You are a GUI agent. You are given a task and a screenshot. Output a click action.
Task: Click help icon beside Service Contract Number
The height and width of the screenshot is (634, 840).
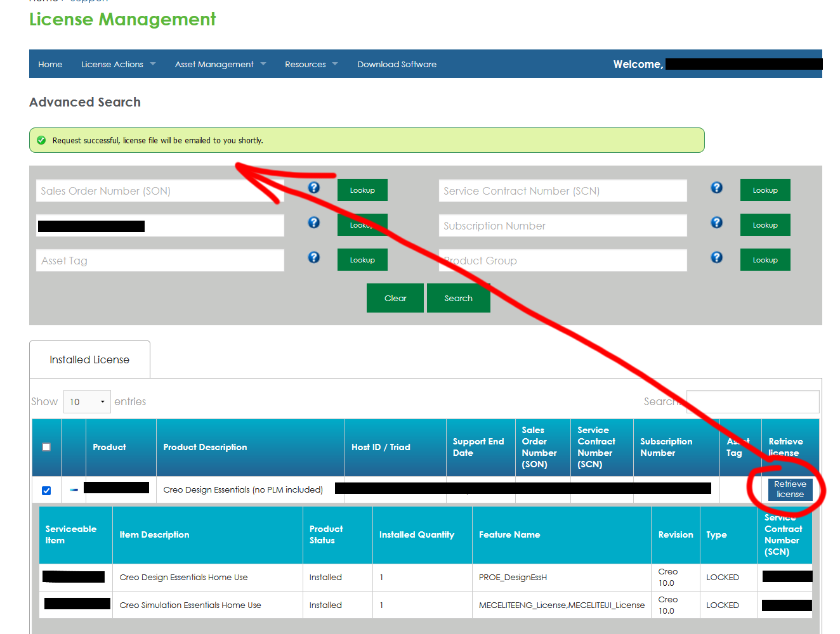coord(716,188)
